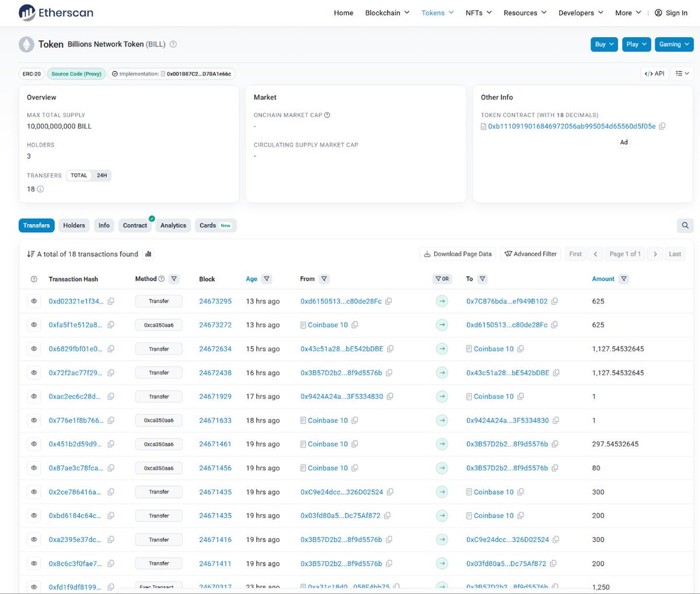Click Download Page Data

click(458, 254)
